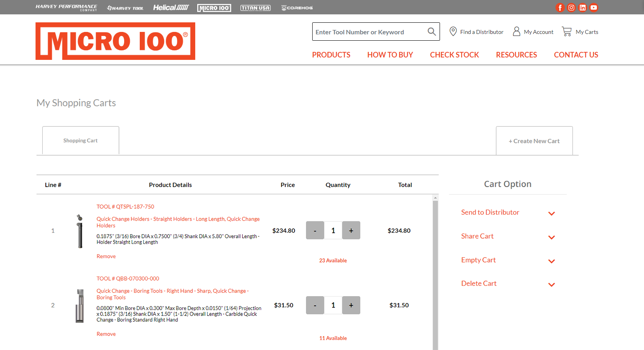This screenshot has height=350, width=644.
Task: Click the $234.80 total for line 1
Action: 399,231
